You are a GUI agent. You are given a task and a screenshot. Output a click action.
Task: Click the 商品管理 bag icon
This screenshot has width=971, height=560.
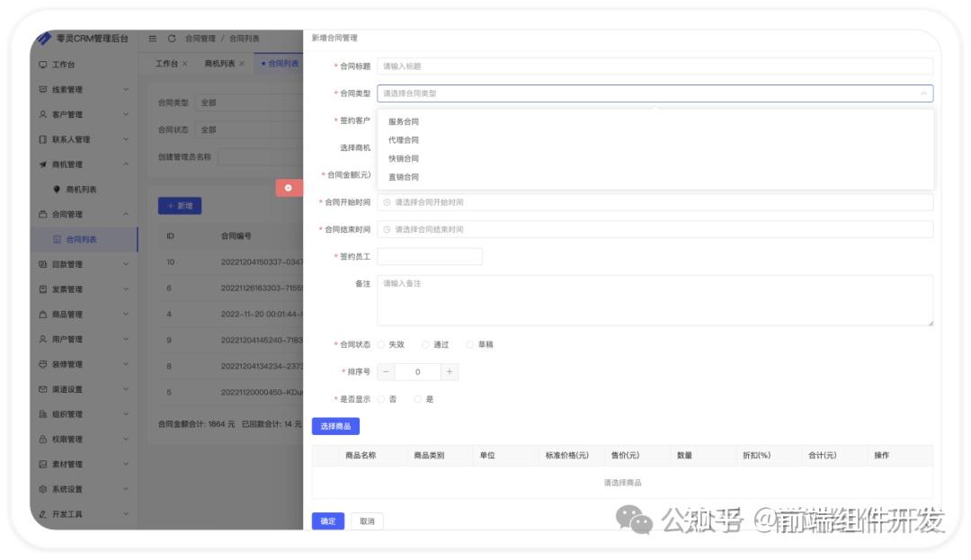(43, 315)
